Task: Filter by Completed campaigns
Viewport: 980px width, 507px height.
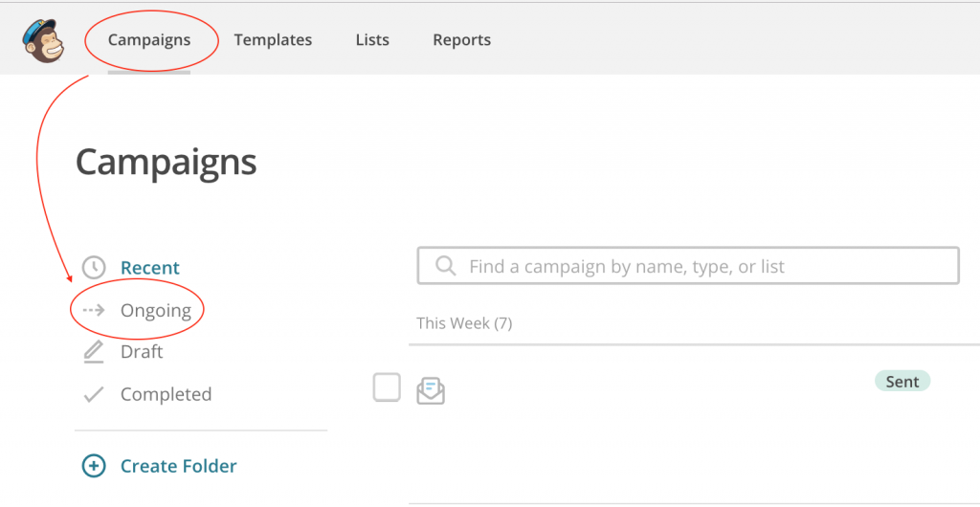Action: coord(167,394)
